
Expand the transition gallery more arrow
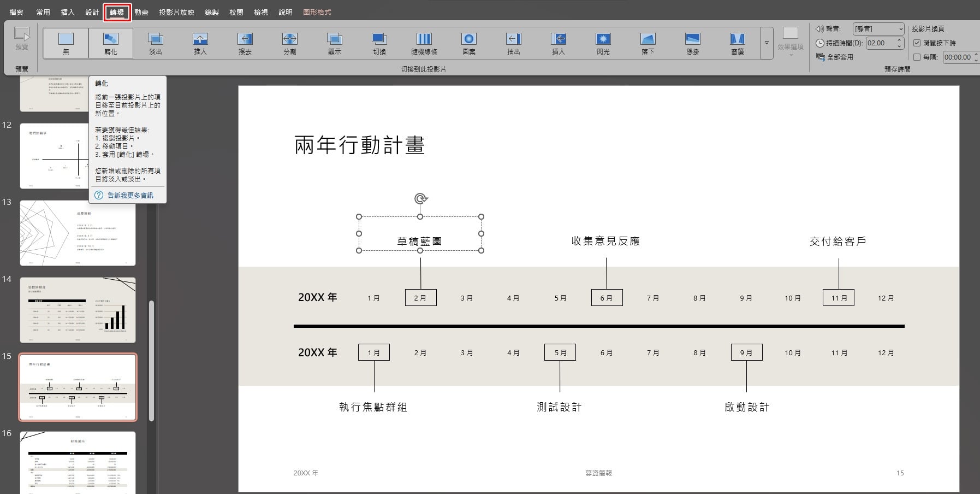coord(767,43)
